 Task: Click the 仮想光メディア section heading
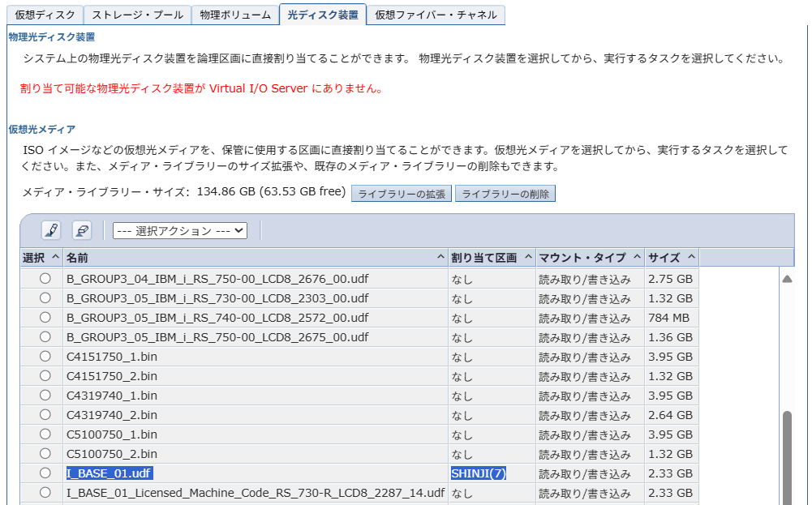click(42, 130)
